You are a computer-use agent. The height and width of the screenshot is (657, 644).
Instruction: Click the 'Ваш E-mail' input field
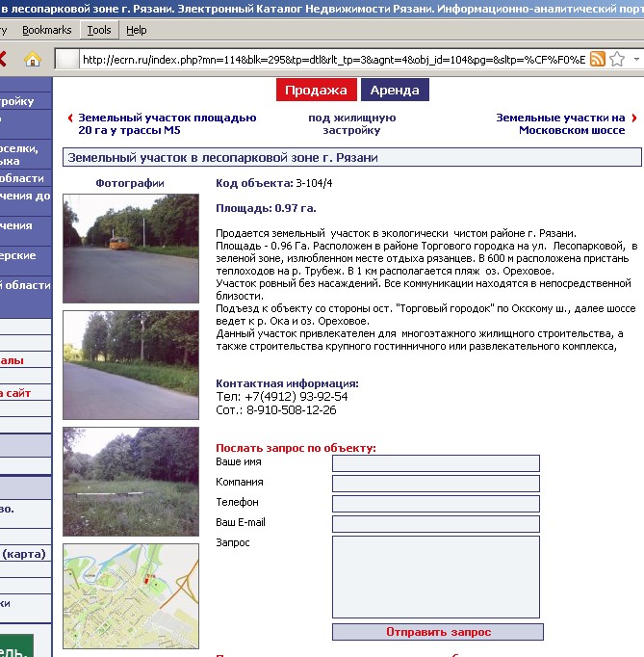click(x=435, y=524)
